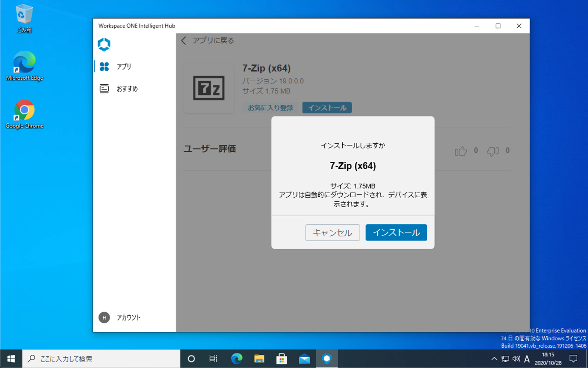The image size is (588, 368).
Task: Click the Cortana circle taskbar icon
Action: click(x=191, y=358)
